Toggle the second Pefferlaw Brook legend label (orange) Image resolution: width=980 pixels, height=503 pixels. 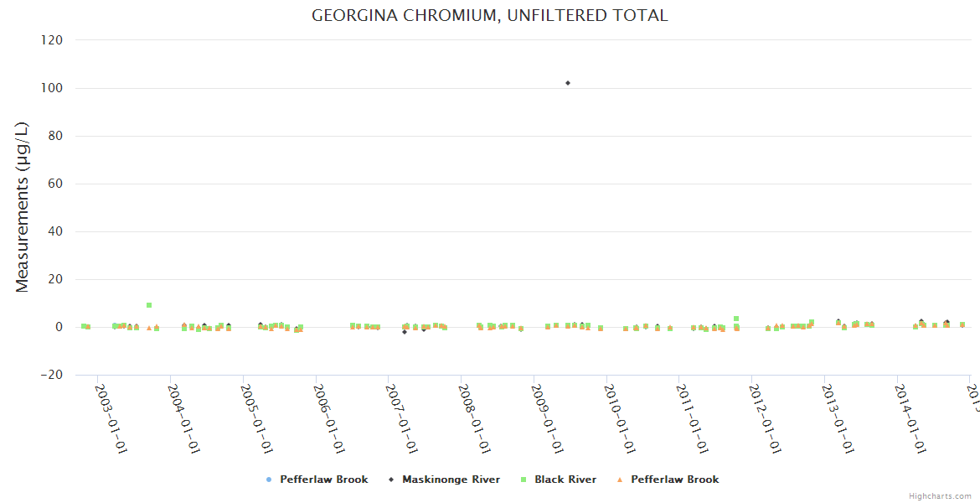(674, 480)
